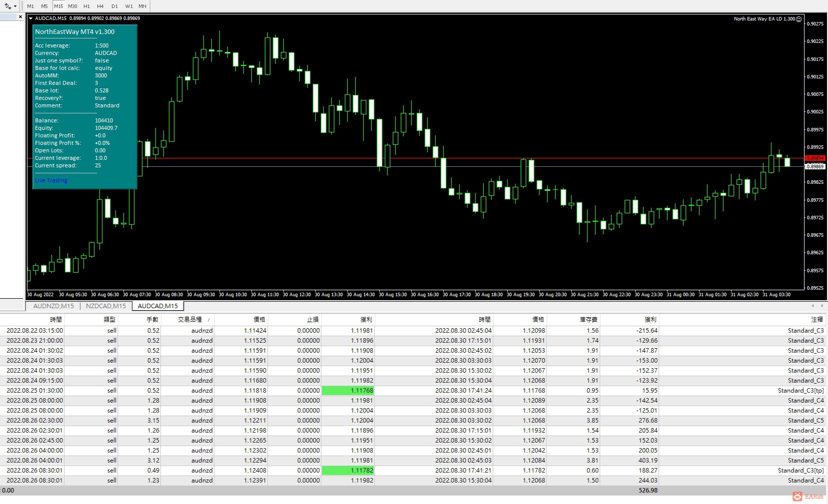
Task: Click the red 0.89894 label on the price axis
Action: pyautogui.click(x=815, y=158)
